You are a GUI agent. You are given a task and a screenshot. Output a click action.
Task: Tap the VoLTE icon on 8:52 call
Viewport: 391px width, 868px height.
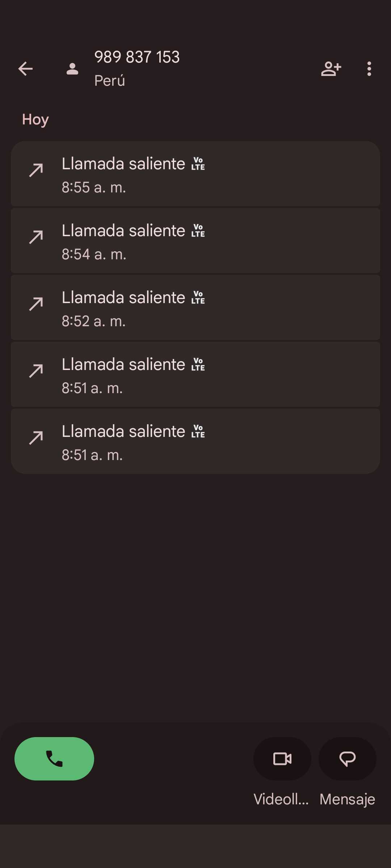[198, 298]
